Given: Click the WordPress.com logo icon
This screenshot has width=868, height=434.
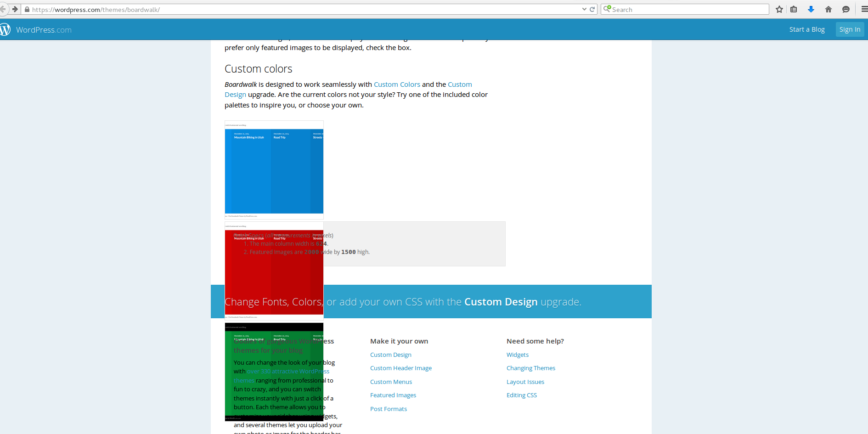Looking at the screenshot, I should point(5,30).
